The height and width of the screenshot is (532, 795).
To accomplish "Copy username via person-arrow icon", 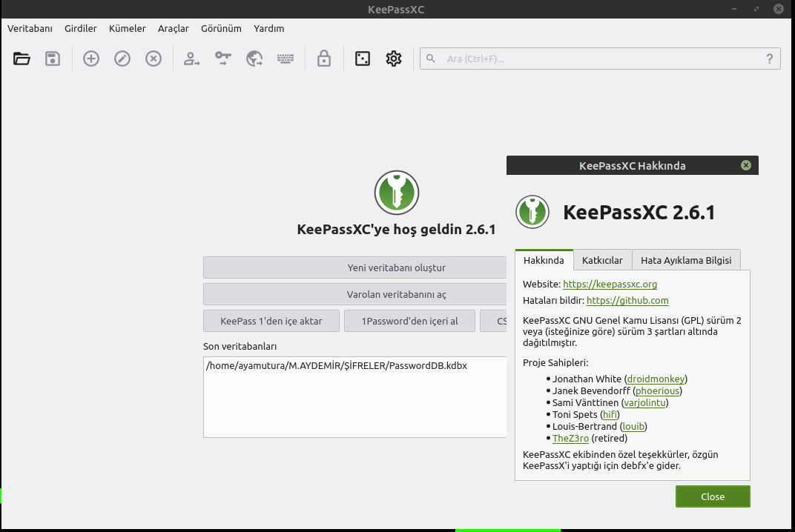I will (191, 59).
